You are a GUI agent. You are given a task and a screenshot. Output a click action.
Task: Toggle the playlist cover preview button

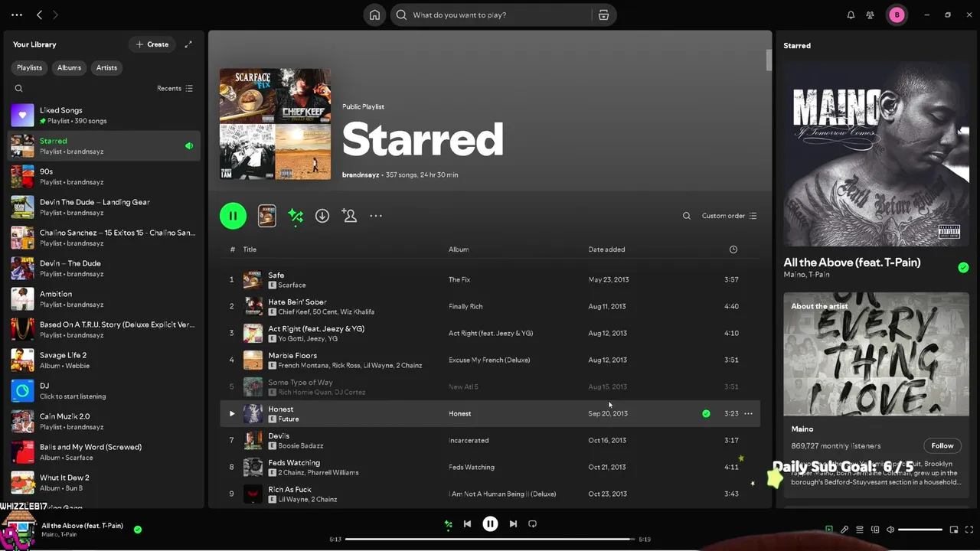coord(266,216)
